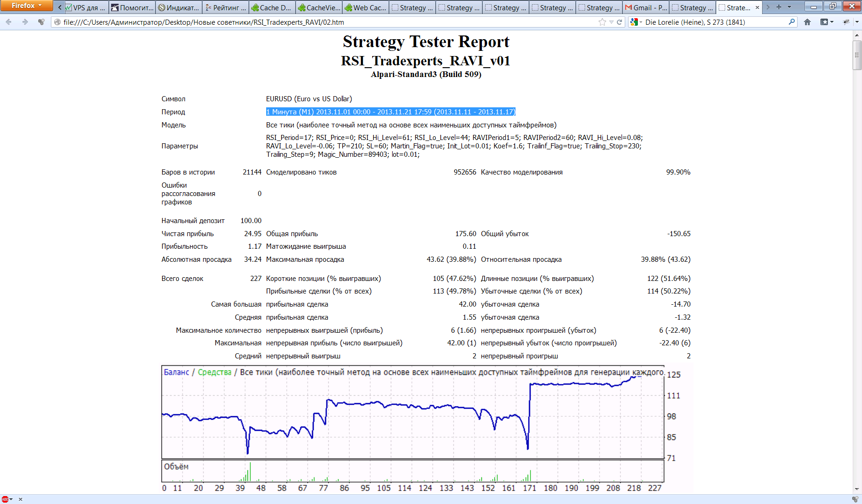
Task: Close the active Strategy tab
Action: point(757,7)
